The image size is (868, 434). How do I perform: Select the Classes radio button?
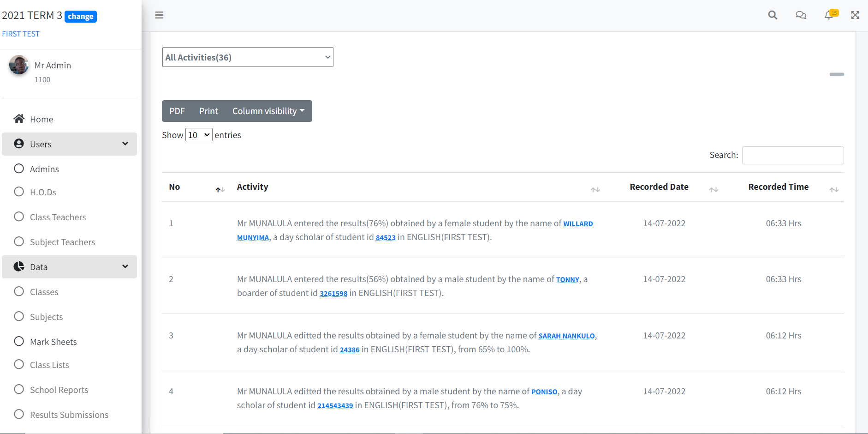click(18, 291)
